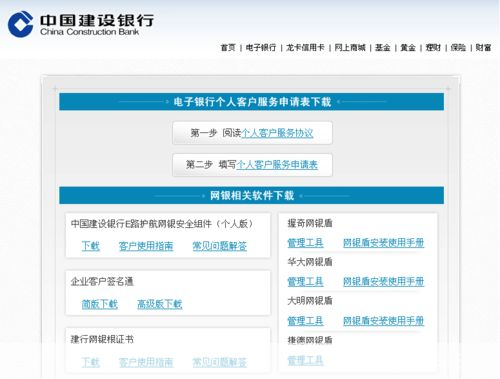The height and width of the screenshot is (379, 500).
Task: Click 简版下载 under 企业客户签名通
Action: tap(100, 304)
